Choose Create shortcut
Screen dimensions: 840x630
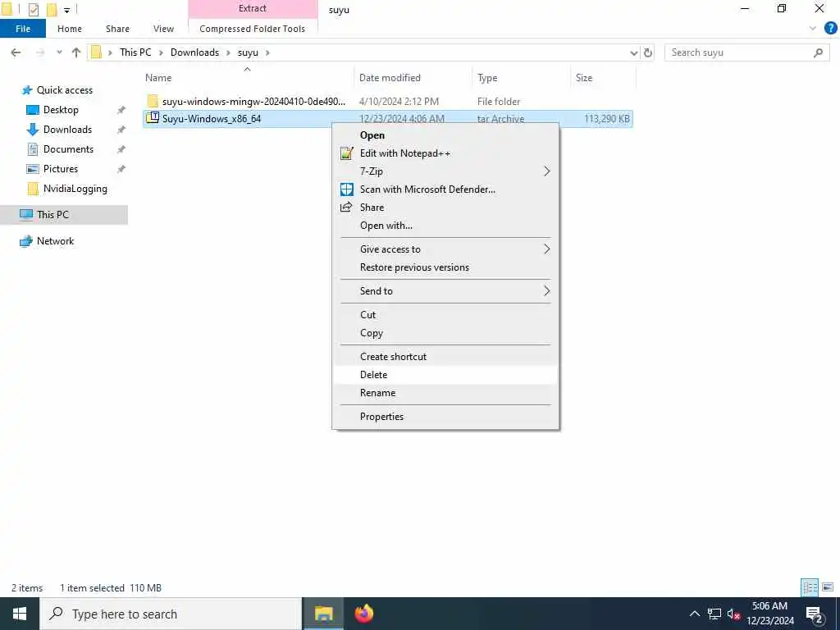(445, 357)
